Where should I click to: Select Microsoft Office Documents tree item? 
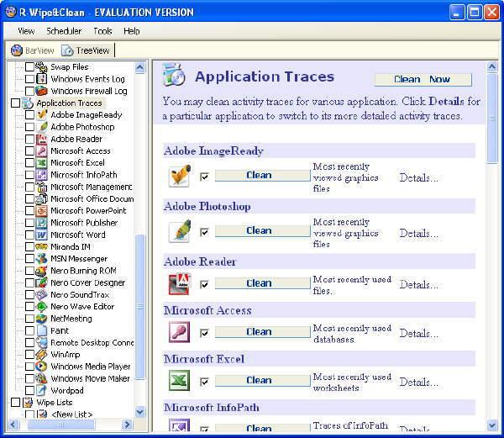(x=92, y=198)
